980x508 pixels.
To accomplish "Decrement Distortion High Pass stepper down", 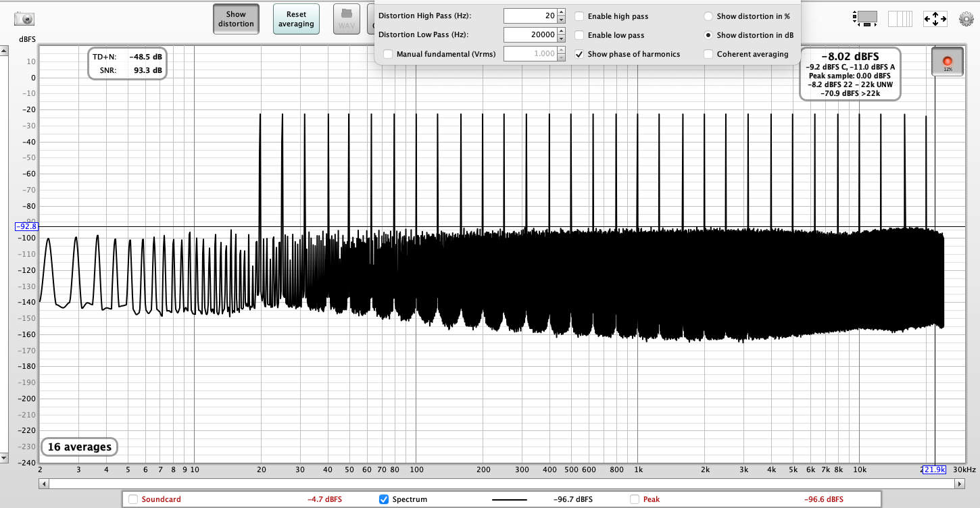I will 562,20.
